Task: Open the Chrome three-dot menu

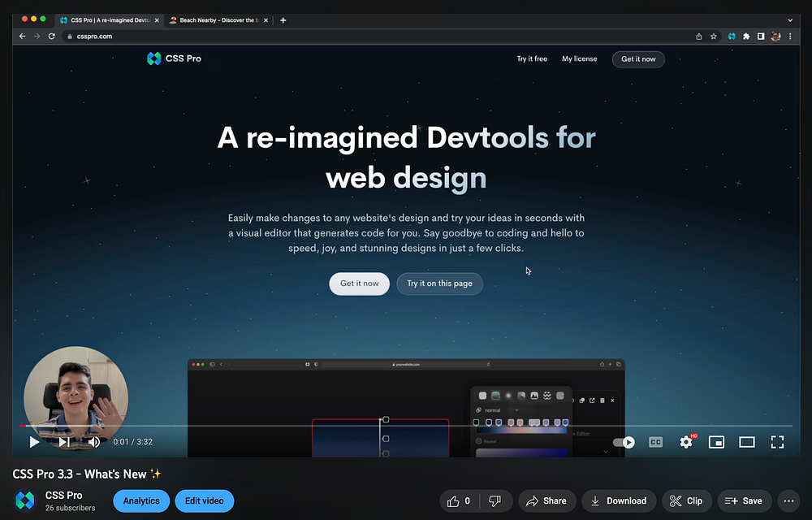Action: tap(790, 37)
